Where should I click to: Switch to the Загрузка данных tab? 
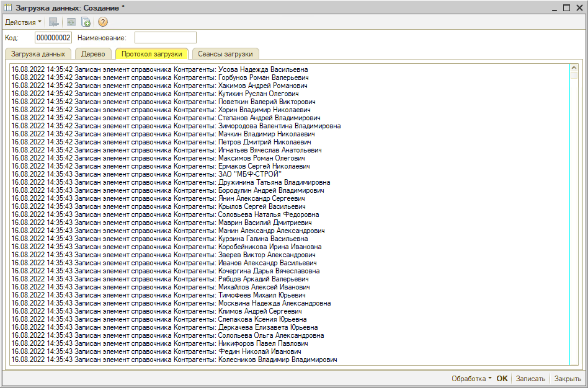pos(38,54)
